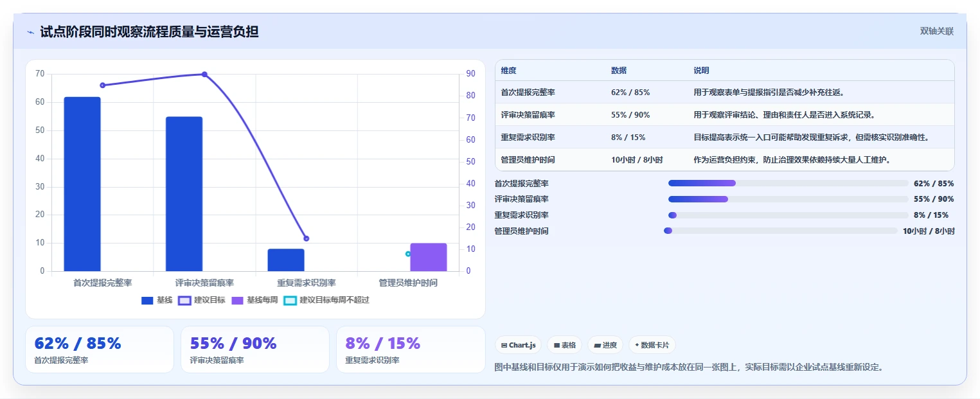980x399 pixels.
Task: Click the 55% / 90% data card
Action: pos(255,350)
